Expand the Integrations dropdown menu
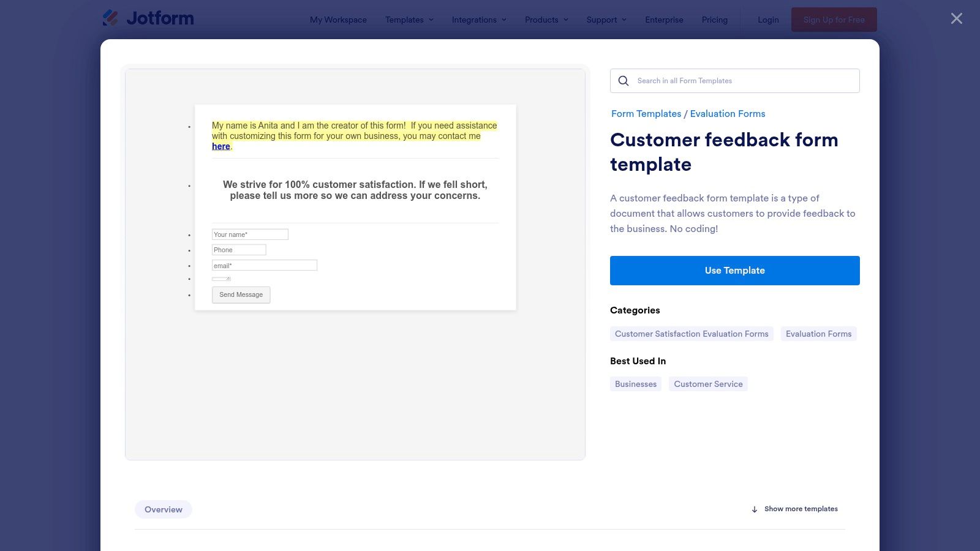 [x=479, y=20]
